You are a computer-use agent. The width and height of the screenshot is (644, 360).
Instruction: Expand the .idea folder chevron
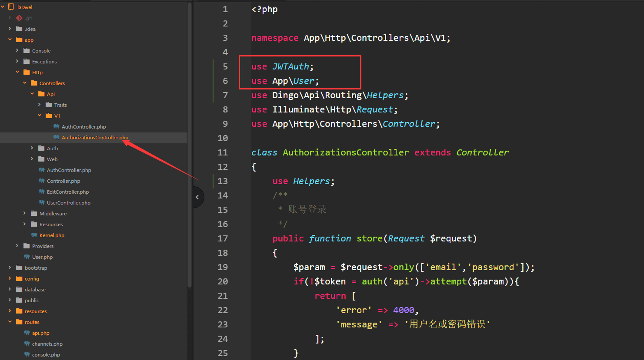coord(10,29)
